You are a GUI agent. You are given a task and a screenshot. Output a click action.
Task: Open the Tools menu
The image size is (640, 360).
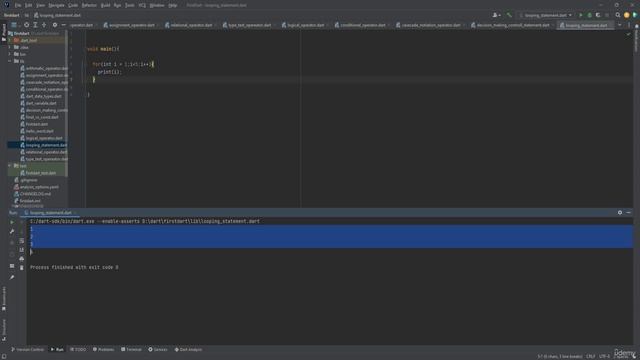click(x=129, y=5)
